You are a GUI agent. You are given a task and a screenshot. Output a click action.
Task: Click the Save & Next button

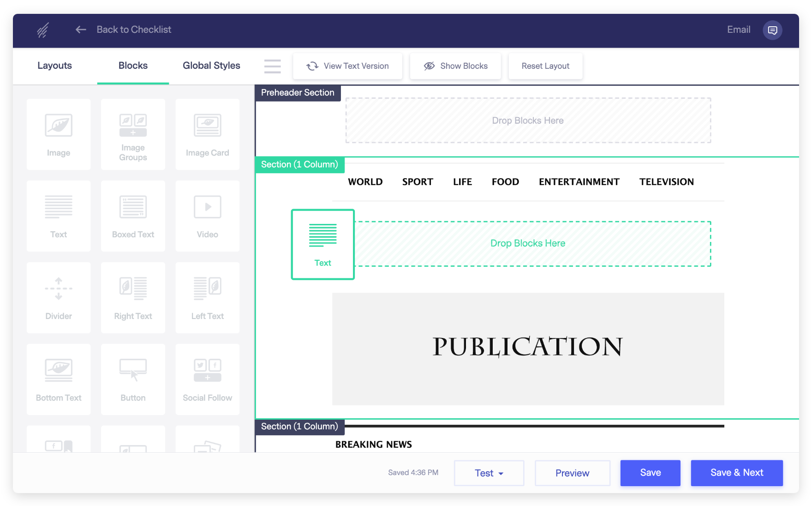point(736,473)
